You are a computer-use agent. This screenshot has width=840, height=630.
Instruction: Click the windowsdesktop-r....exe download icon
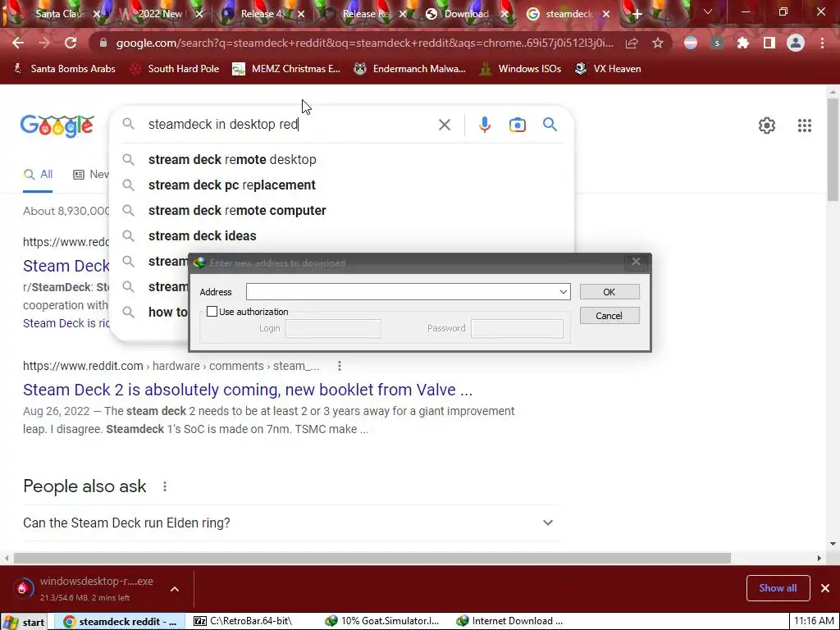pyautogui.click(x=22, y=589)
